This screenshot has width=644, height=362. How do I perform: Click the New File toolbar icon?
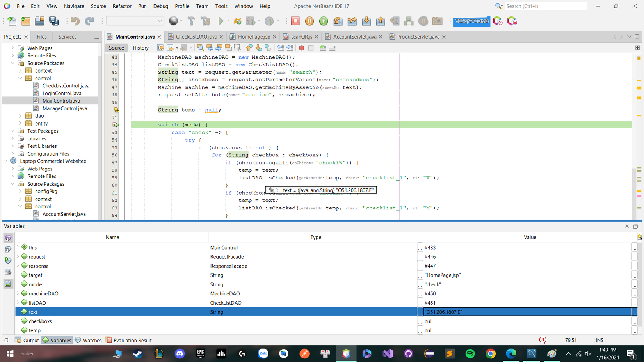tap(12, 21)
